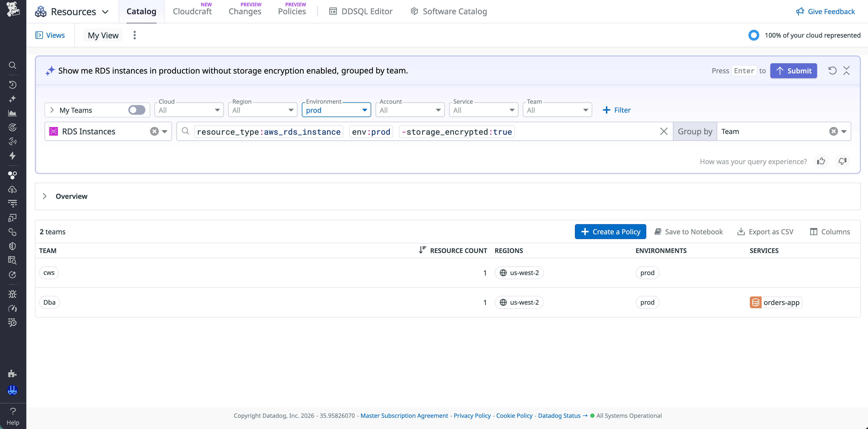Open Security via the shield sidebar icon
Image resolution: width=868 pixels, height=429 pixels.
(12, 246)
